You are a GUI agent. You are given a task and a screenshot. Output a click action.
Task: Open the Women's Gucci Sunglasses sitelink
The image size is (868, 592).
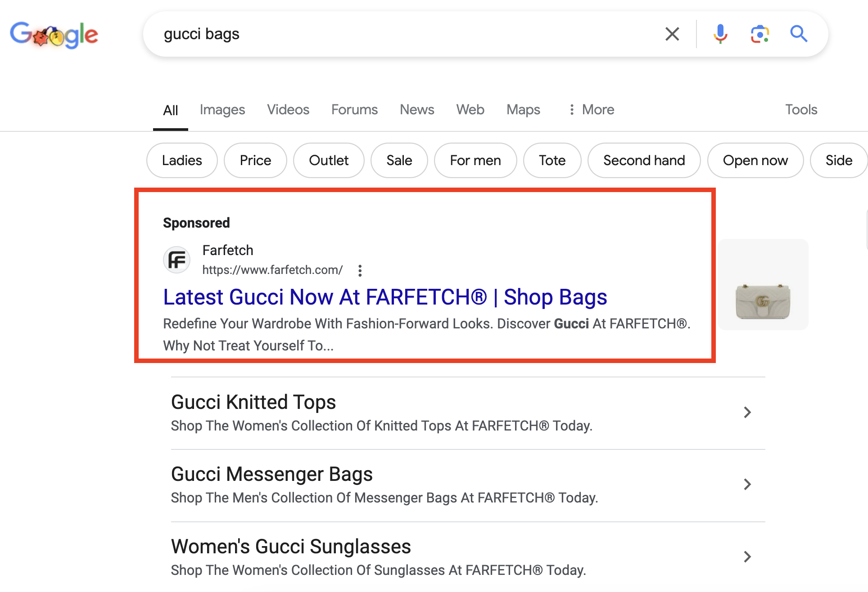pos(291,547)
